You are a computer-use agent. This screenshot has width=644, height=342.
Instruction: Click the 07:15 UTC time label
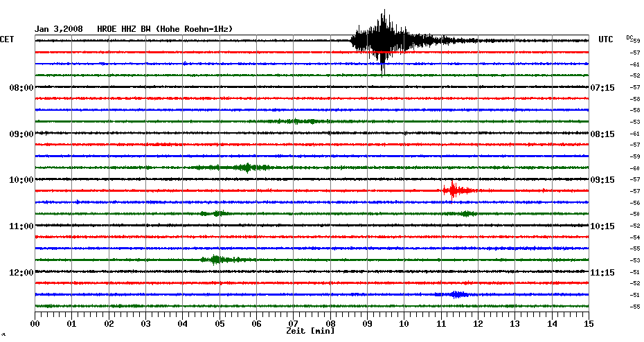click(602, 88)
